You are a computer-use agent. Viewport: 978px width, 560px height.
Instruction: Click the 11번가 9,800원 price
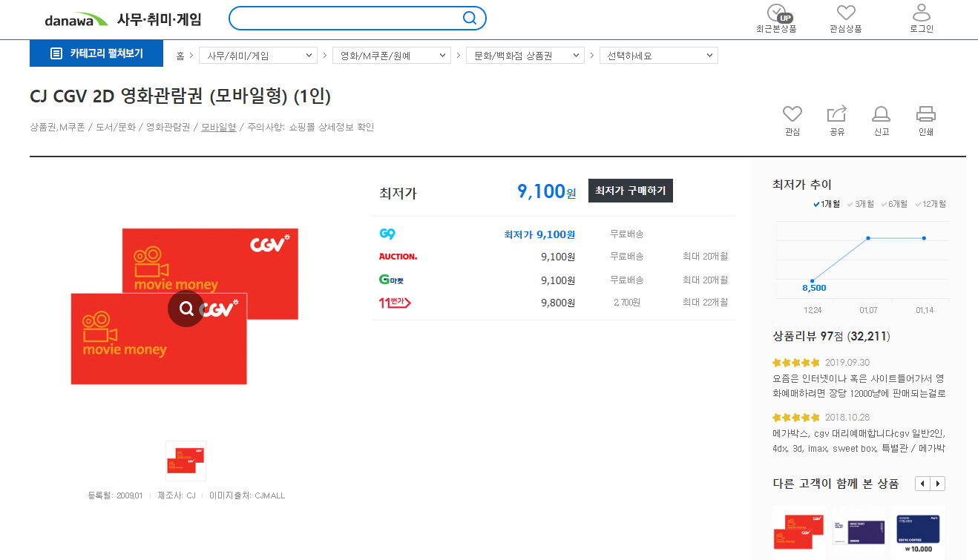tap(558, 303)
